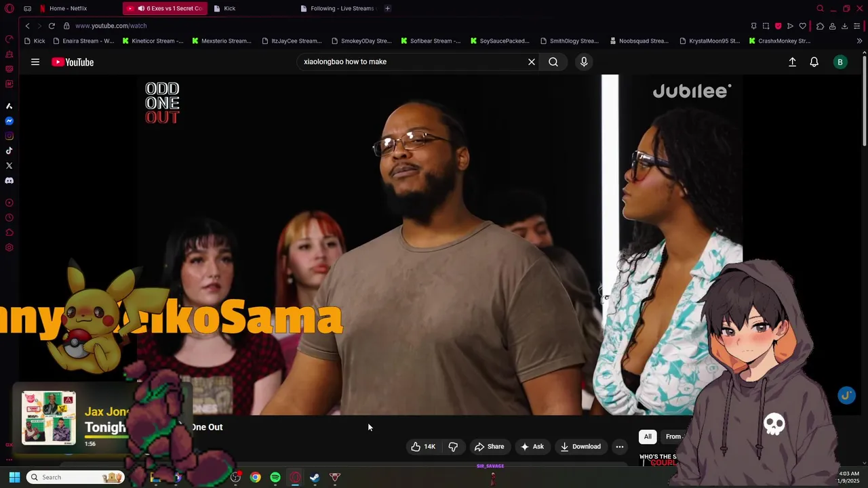This screenshot has width=868, height=488.
Task: Click the address bar URL
Action: (111, 26)
